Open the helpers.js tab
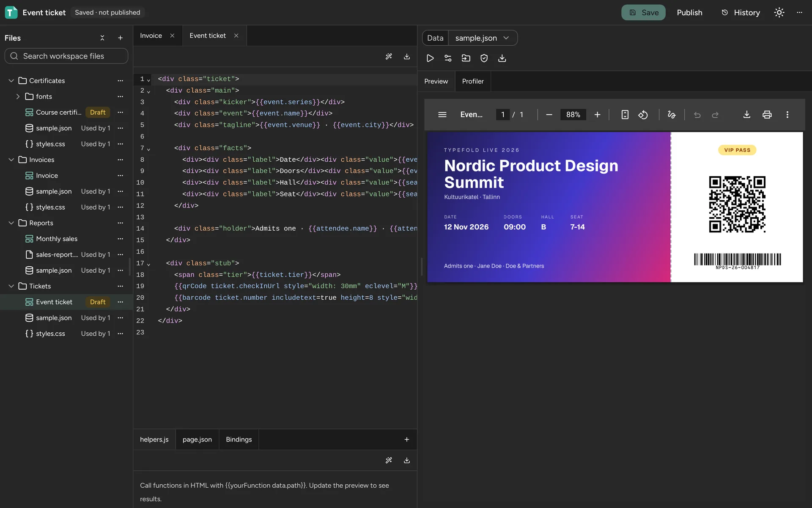This screenshot has height=508, width=812. pos(154,439)
